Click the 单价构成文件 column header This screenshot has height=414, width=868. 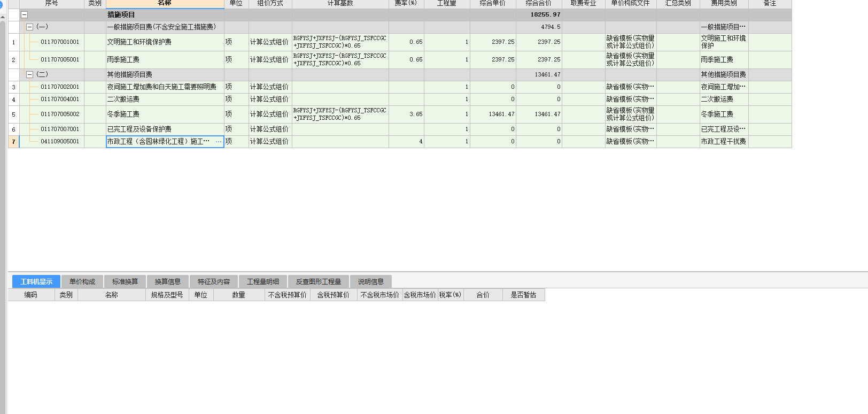pos(631,4)
